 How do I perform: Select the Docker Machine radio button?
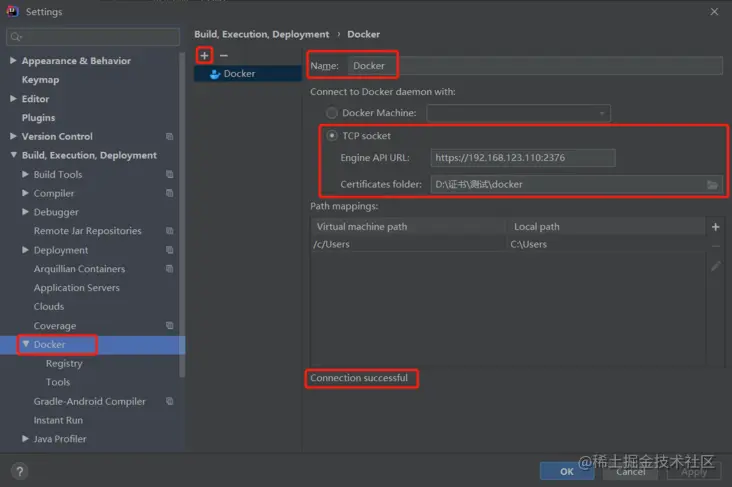[331, 113]
